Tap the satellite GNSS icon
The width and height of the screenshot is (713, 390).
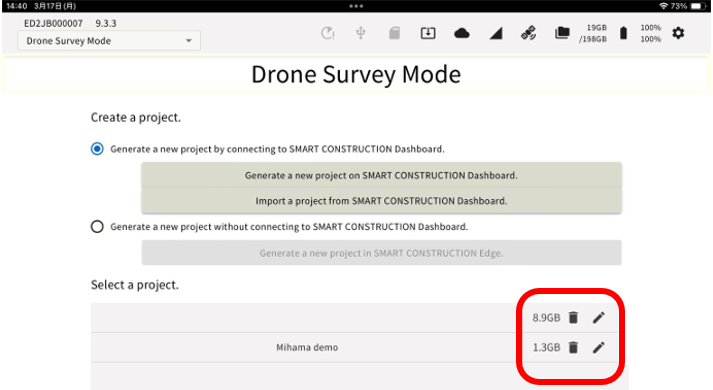528,33
